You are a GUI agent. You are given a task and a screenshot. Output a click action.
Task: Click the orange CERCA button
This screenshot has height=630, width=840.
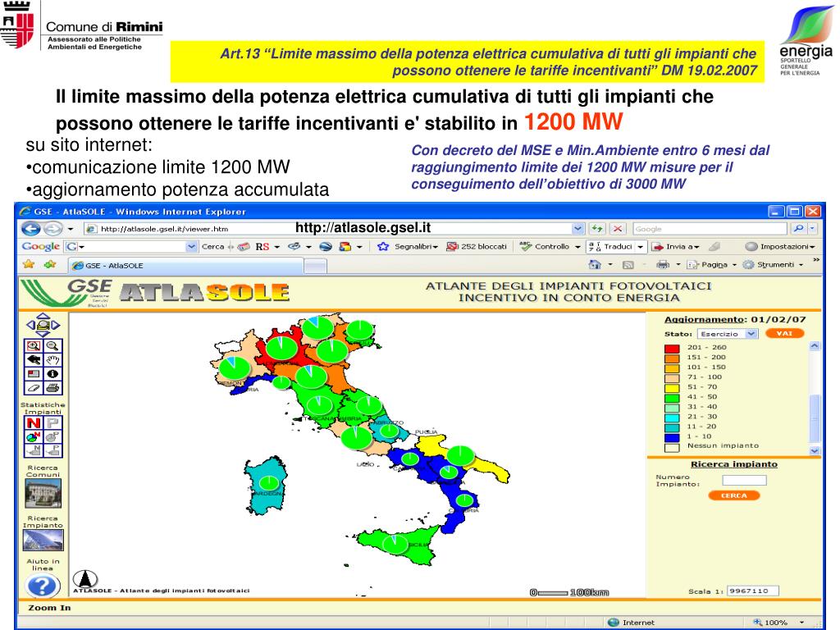[734, 495]
